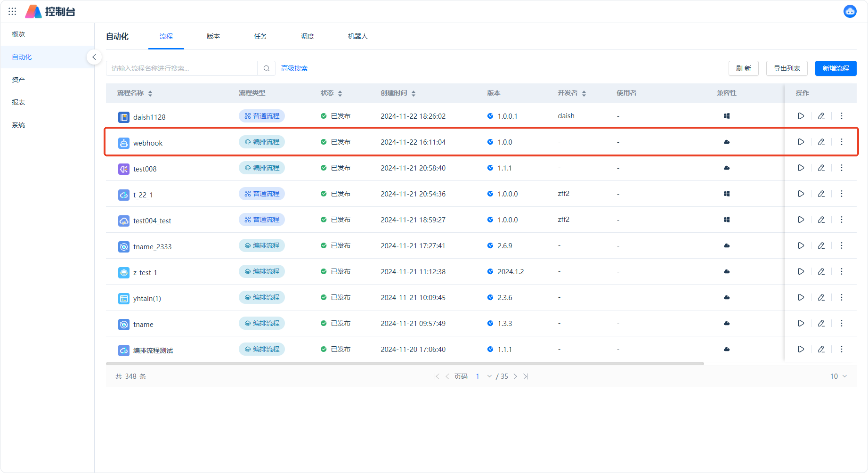The image size is (868, 473).
Task: Click the daish1128 process icon
Action: click(x=123, y=117)
